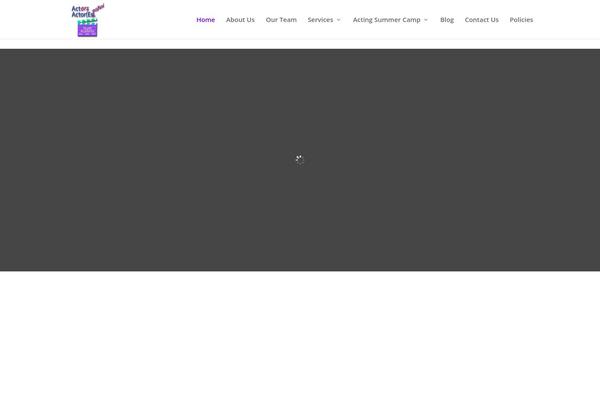Expand the Services dropdown chevron
The width and height of the screenshot is (600, 400).
tap(339, 20)
